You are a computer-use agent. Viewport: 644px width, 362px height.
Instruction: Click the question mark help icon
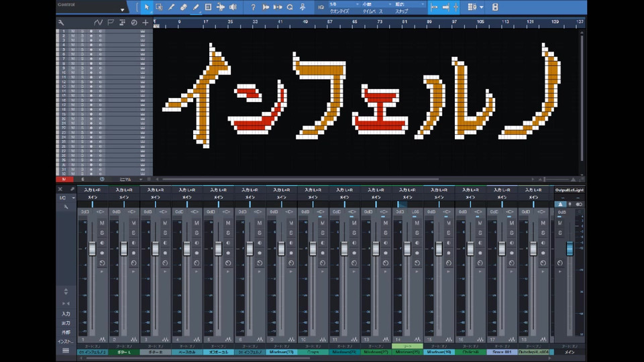pyautogui.click(x=253, y=7)
